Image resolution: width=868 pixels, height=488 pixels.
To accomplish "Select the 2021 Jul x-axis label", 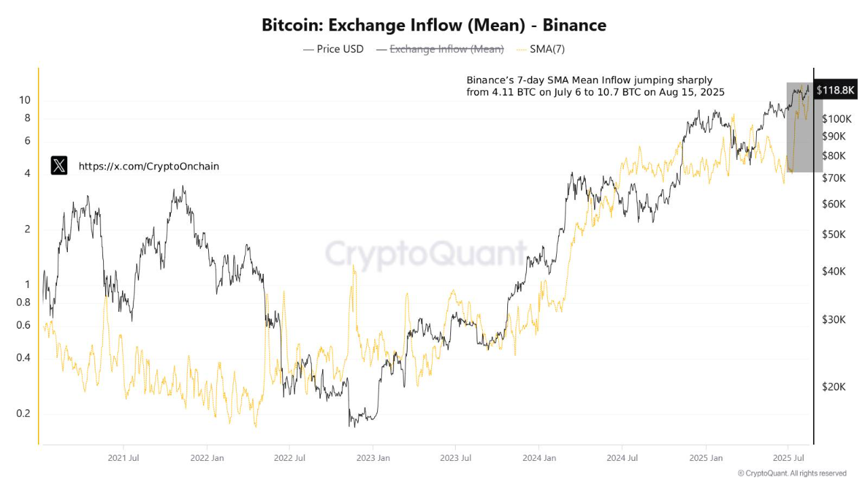I will tap(123, 458).
